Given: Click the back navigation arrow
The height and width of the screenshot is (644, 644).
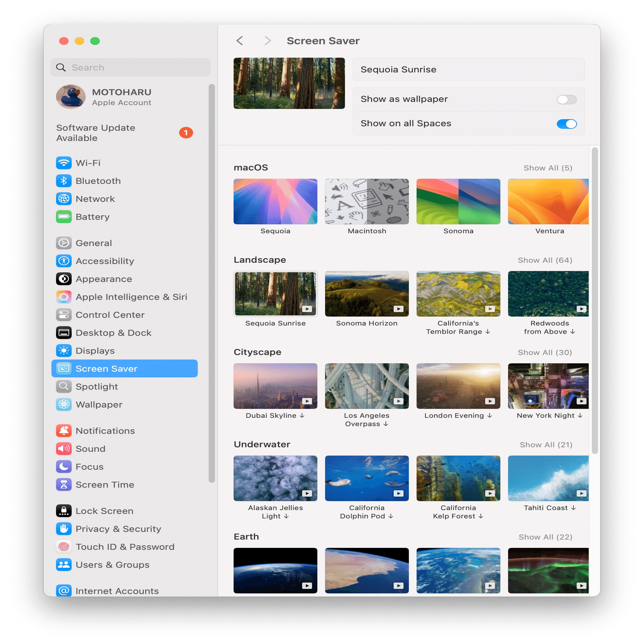Looking at the screenshot, I should pyautogui.click(x=239, y=40).
